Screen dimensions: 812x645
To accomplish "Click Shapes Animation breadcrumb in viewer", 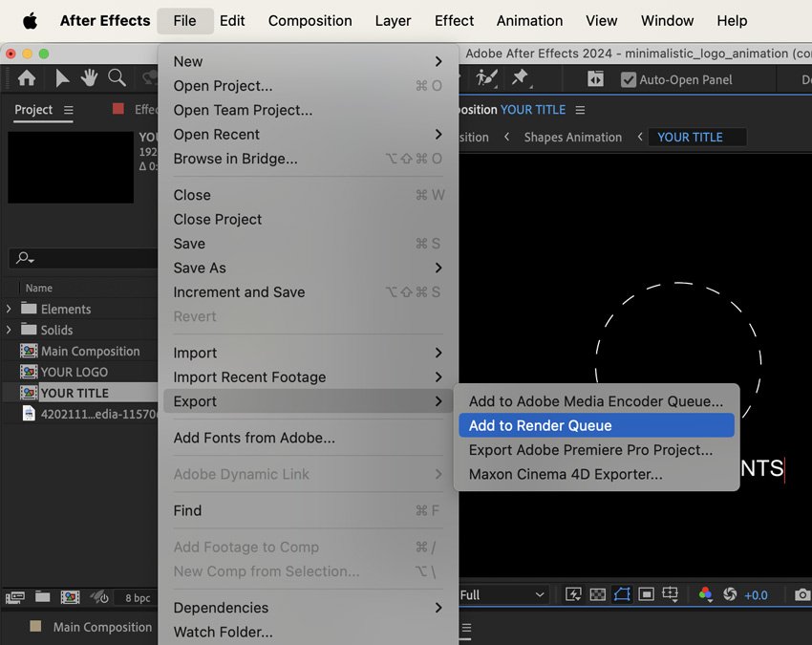I will coord(573,138).
